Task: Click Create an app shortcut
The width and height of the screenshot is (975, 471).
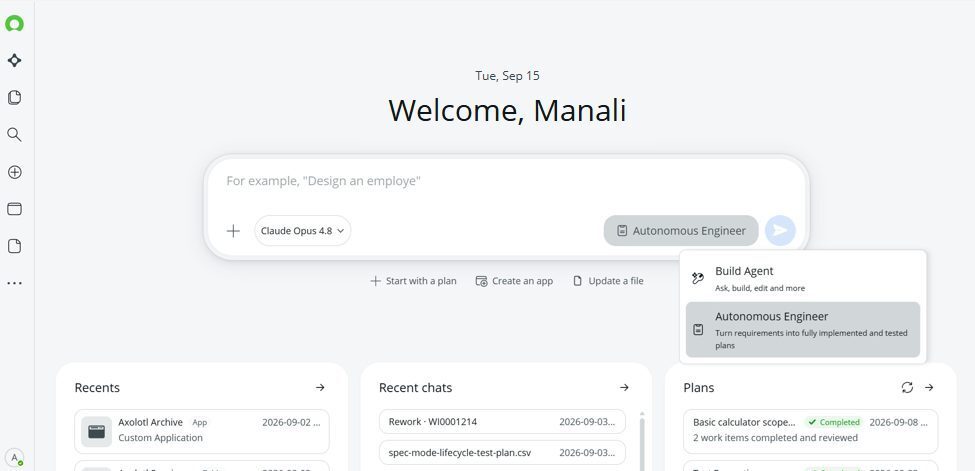Action: (x=514, y=281)
